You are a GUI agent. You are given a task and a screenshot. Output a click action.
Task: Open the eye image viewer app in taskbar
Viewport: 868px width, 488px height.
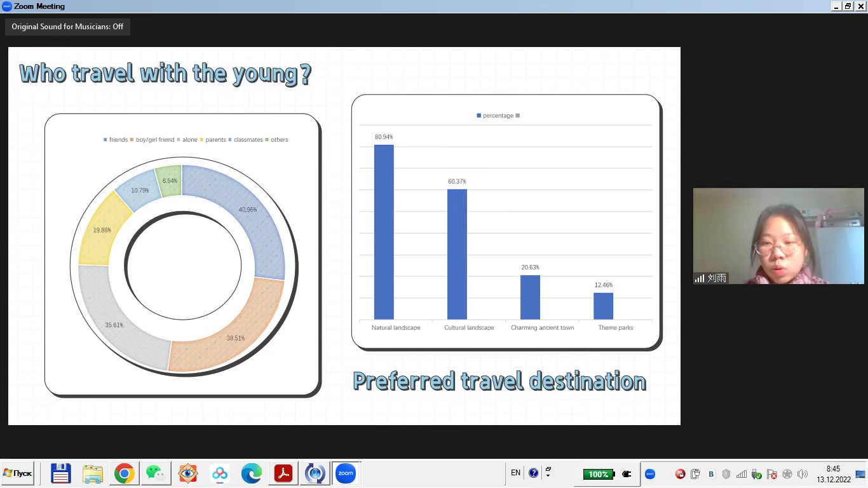coord(188,473)
